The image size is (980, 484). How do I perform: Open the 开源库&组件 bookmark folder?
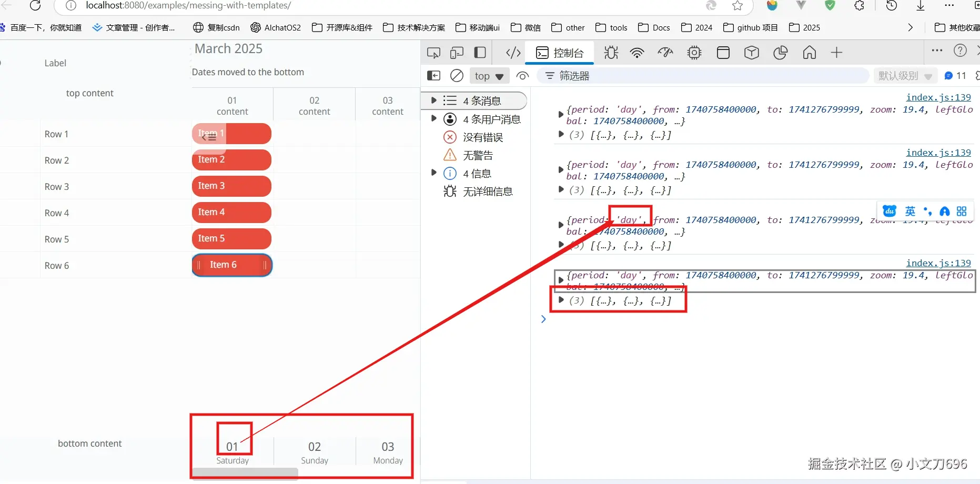[342, 27]
